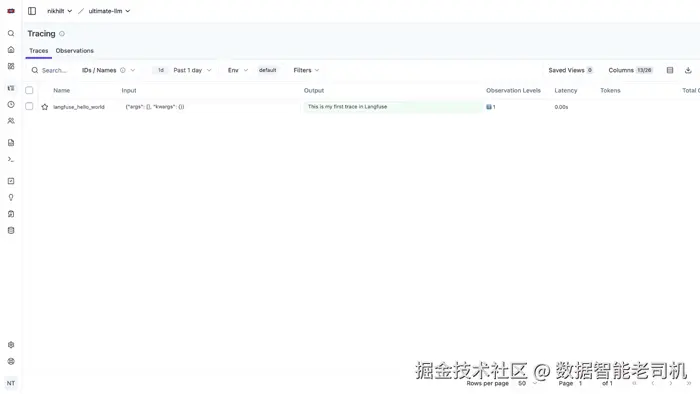The height and width of the screenshot is (394, 700).
Task: Switch to the Observations tab
Action: (75, 51)
